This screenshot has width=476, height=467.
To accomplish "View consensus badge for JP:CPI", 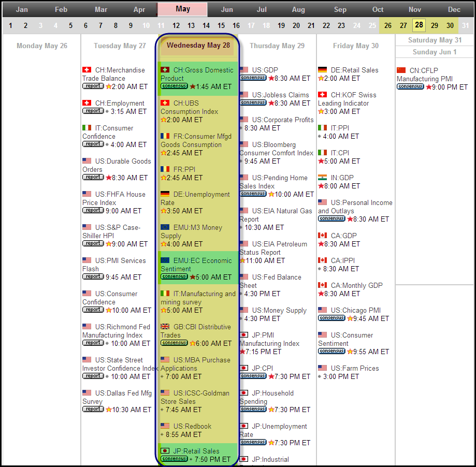I will [x=253, y=376].
